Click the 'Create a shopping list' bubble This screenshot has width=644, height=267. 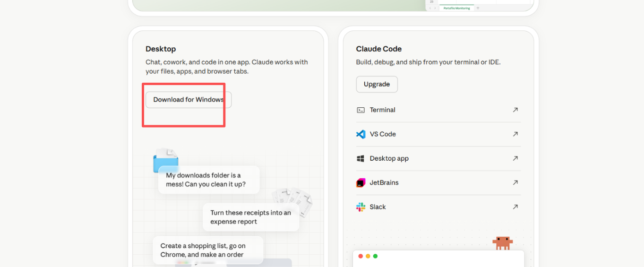[208, 250]
